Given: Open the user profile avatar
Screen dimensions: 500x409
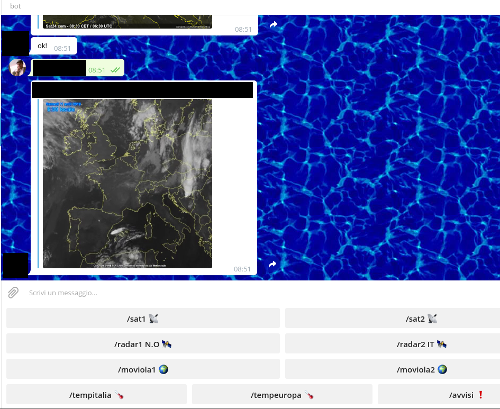Looking at the screenshot, I should (x=17, y=67).
